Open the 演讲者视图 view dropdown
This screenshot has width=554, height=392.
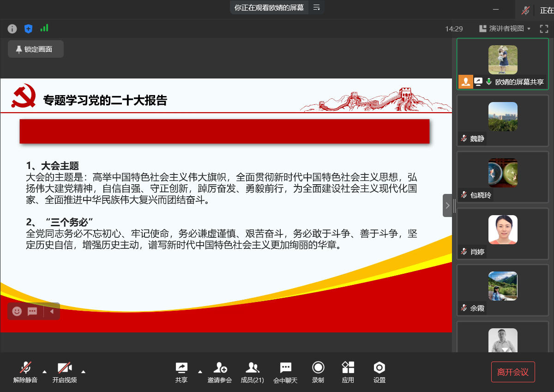(x=506, y=29)
